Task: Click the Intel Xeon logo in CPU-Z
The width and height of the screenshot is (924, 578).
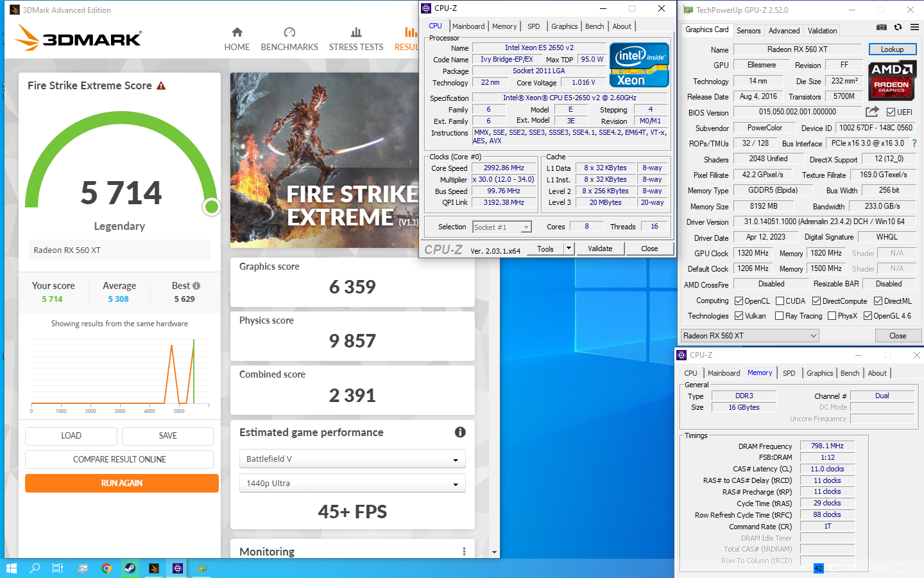Action: coord(639,65)
